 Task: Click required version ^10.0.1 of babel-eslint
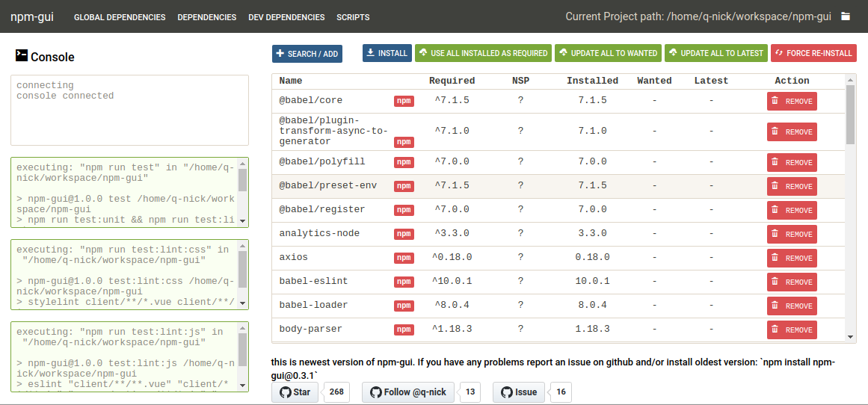tap(452, 281)
